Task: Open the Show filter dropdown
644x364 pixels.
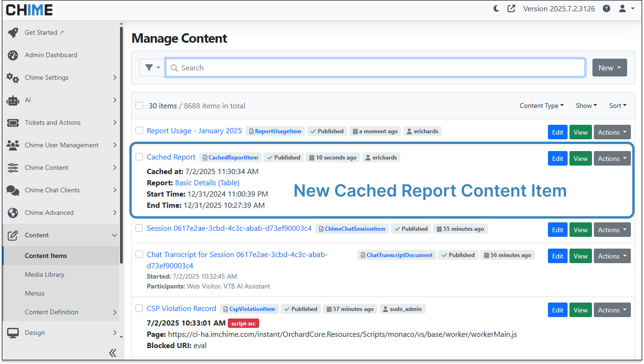Action: tap(586, 106)
